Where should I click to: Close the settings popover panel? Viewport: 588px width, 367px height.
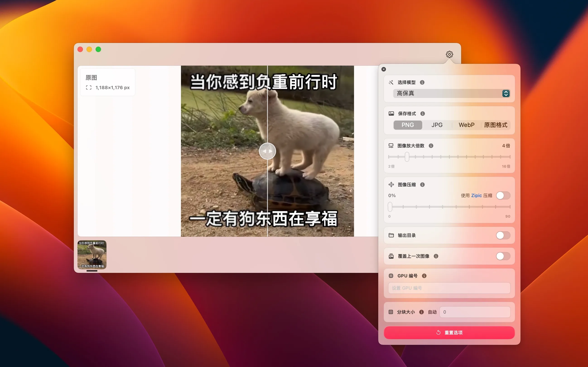[384, 69]
